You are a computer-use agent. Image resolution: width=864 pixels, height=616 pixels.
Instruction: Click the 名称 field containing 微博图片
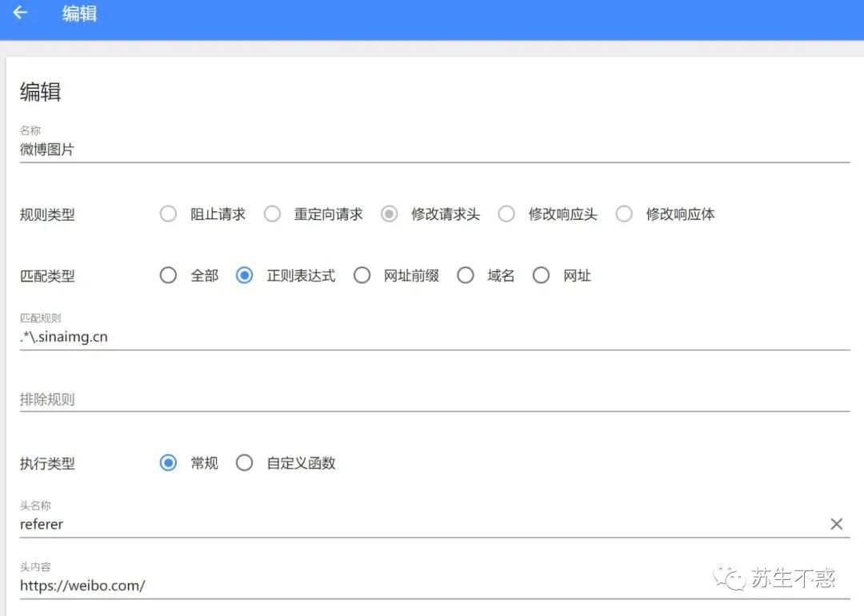tap(432, 150)
